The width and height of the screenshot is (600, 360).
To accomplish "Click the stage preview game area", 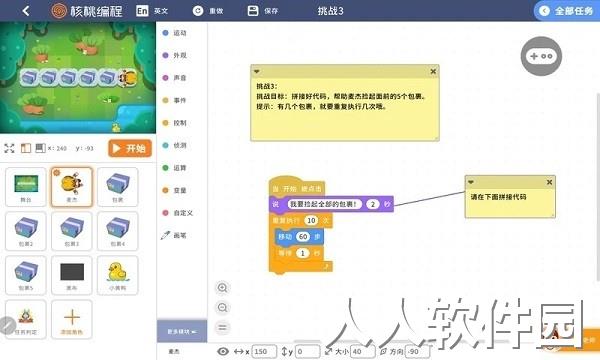I will tap(78, 77).
